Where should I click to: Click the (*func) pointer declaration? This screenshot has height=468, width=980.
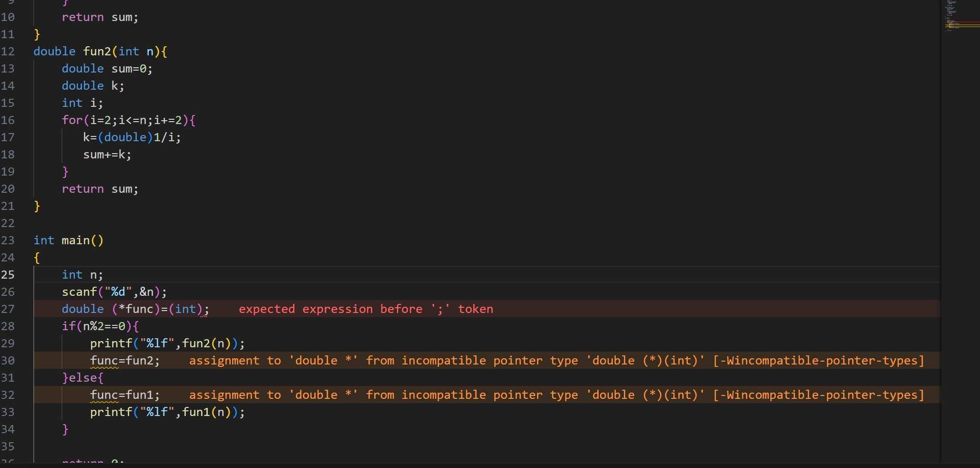click(x=136, y=309)
